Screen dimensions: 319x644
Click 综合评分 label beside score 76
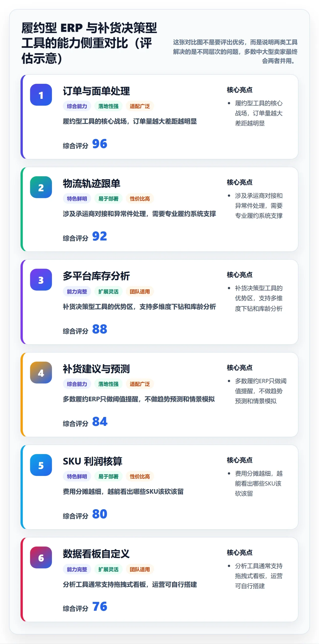coord(76,609)
